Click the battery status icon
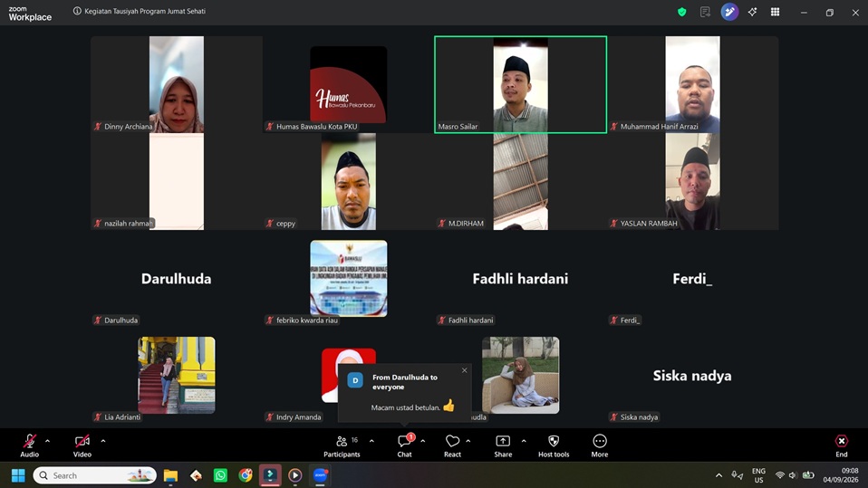 pyautogui.click(x=808, y=475)
